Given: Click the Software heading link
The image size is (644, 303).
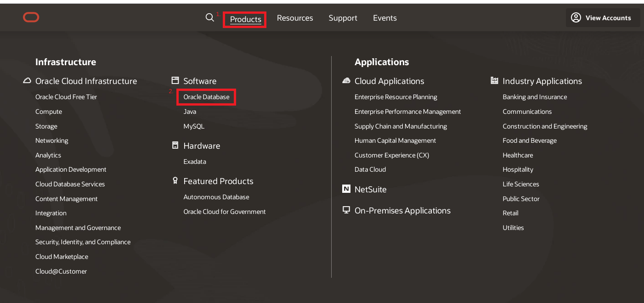Looking at the screenshot, I should 200,81.
